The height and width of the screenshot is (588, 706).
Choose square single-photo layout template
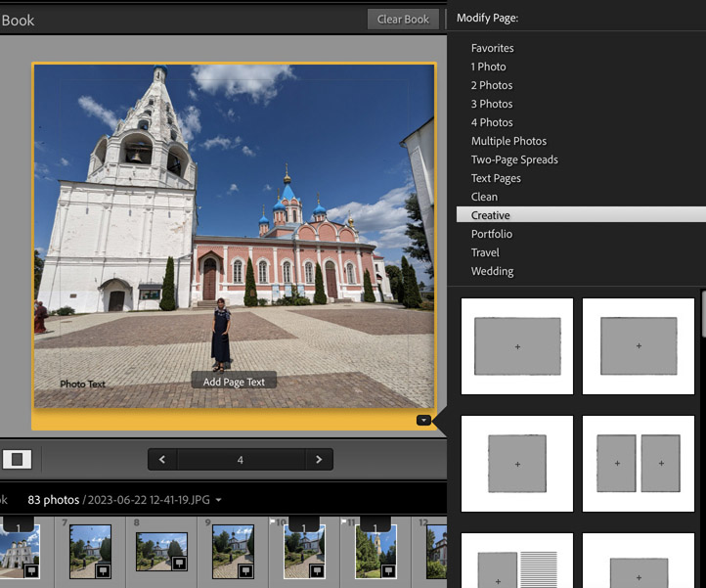[517, 464]
